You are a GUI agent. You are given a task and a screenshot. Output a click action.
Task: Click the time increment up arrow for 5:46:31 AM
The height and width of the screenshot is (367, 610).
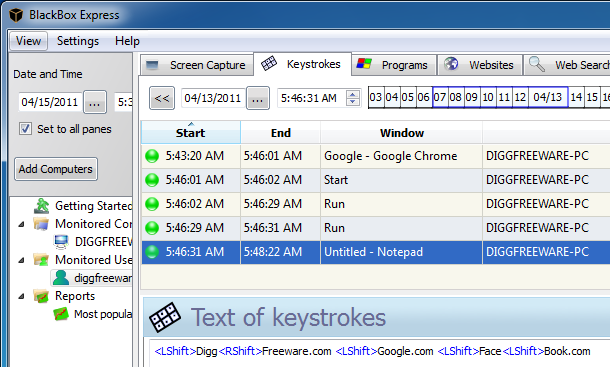pyautogui.click(x=352, y=94)
